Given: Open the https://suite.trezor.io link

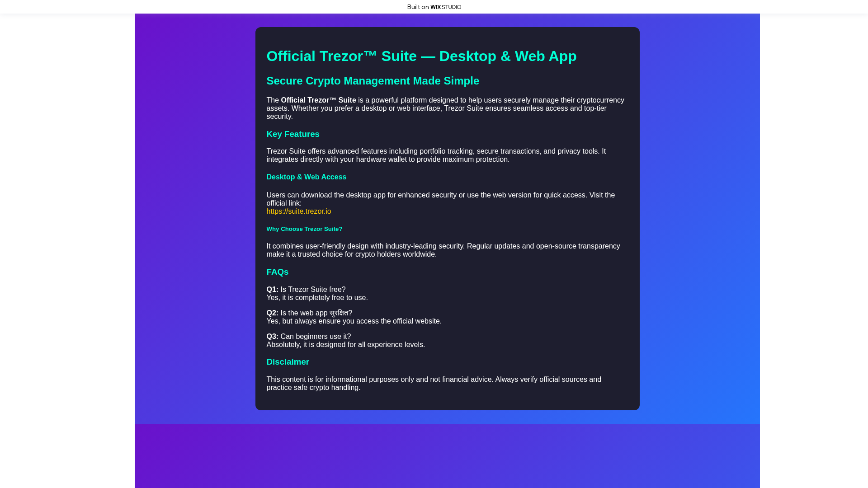Looking at the screenshot, I should [298, 211].
